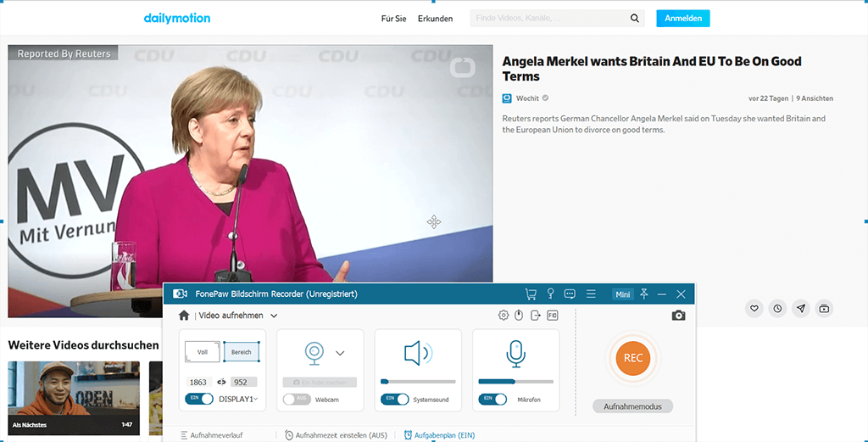
Task: Disable the Systemsound toggle
Action: point(395,399)
